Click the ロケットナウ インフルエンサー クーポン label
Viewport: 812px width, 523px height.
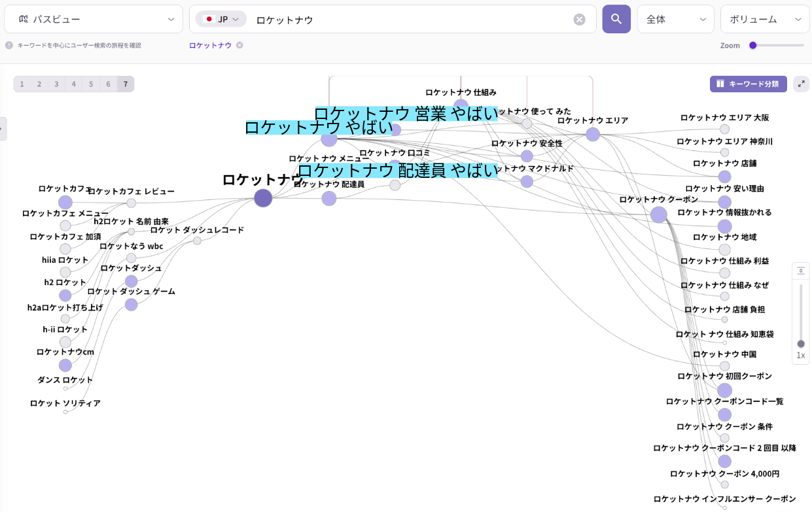pyautogui.click(x=724, y=499)
